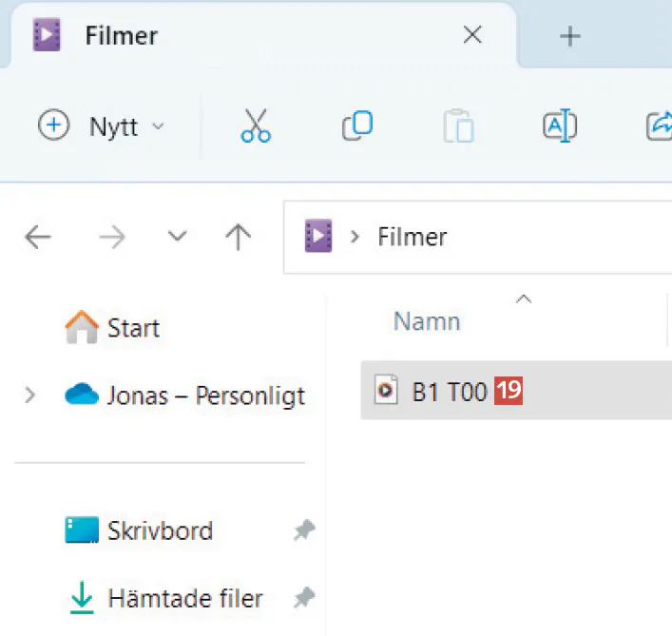672x636 pixels.
Task: Close the Filmer tab
Action: 471,36
